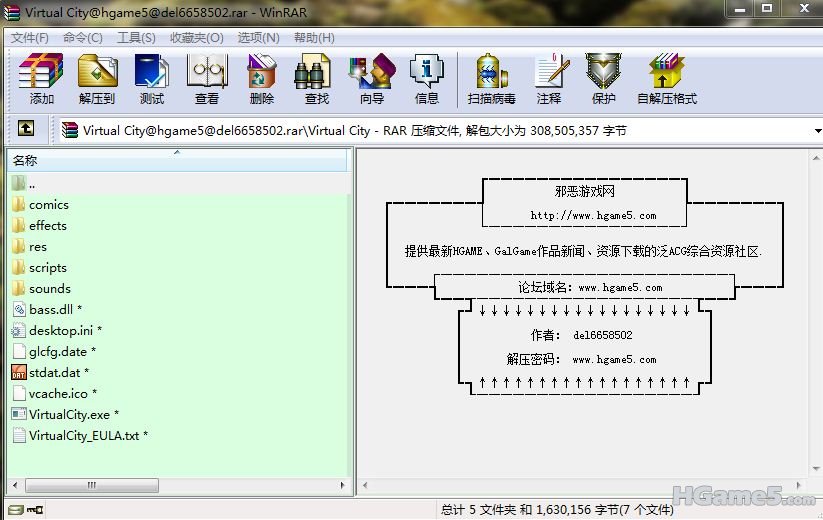823x520 pixels.
Task: Click the extraction password www.hgame5.com text
Action: point(614,359)
